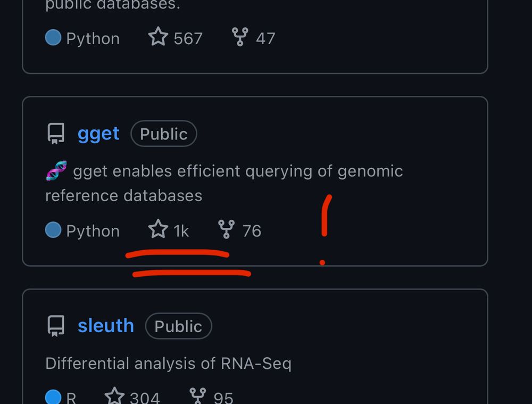Click the repository icon beside gget
Image resolution: width=532 pixels, height=404 pixels.
(x=56, y=134)
